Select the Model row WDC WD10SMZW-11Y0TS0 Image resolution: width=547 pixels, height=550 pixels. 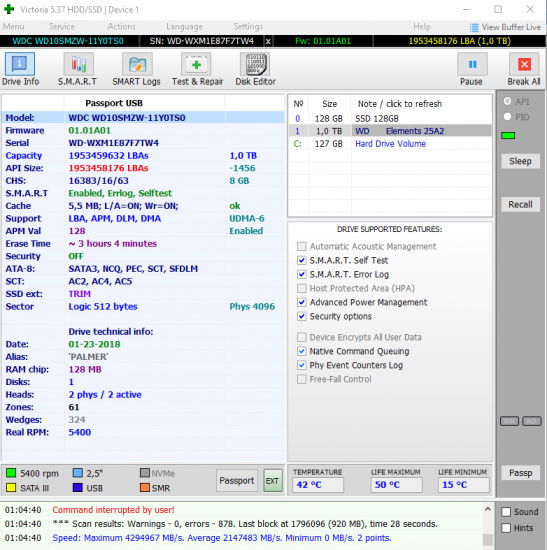point(143,118)
